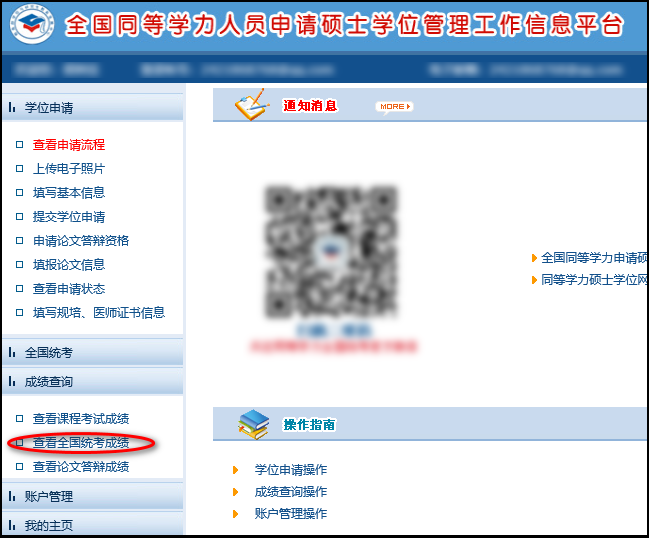
Task: Collapse the 成绩查询 menu section
Action: [x=93, y=382]
